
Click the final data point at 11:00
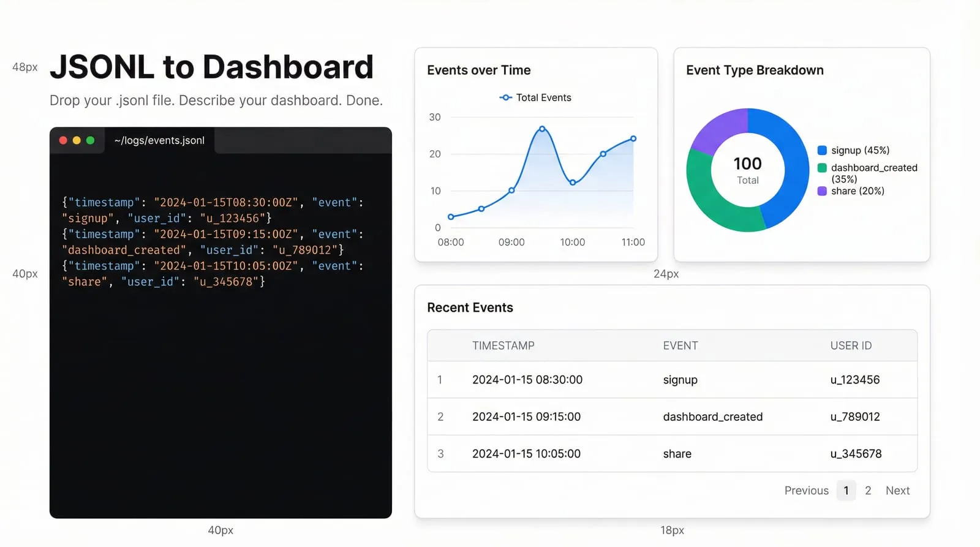click(x=633, y=138)
